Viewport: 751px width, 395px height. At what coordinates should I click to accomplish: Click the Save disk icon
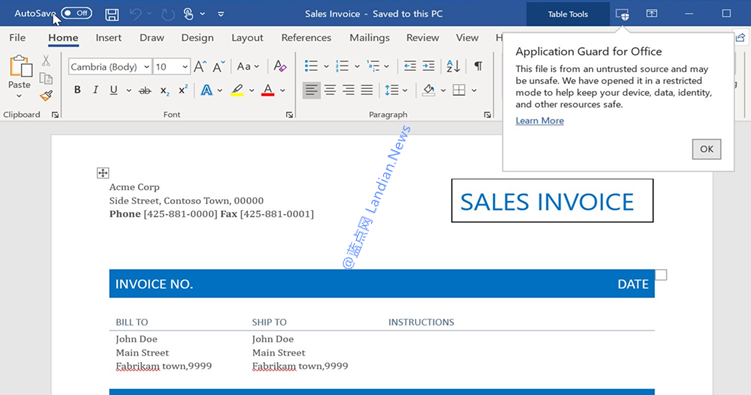112,14
